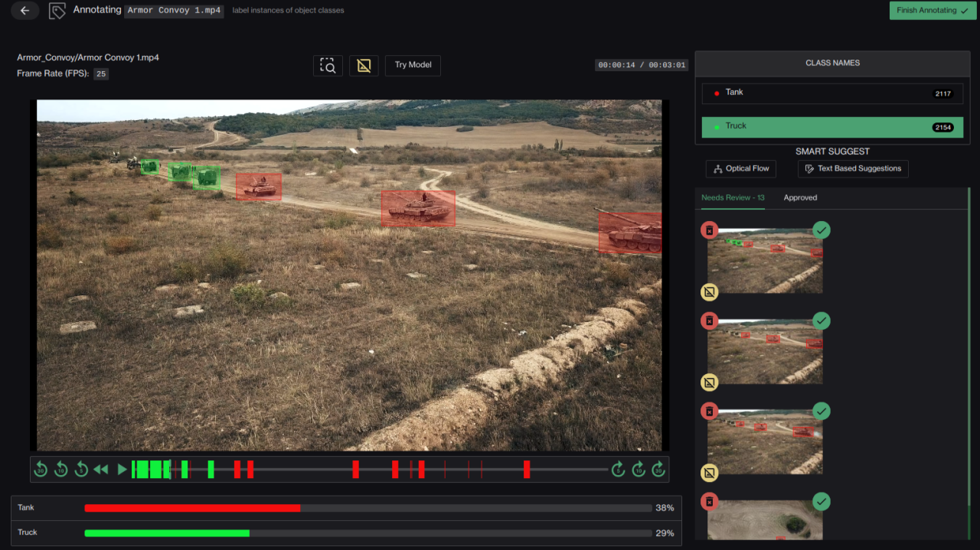Approve the second review suggestion
980x550 pixels.
point(822,321)
